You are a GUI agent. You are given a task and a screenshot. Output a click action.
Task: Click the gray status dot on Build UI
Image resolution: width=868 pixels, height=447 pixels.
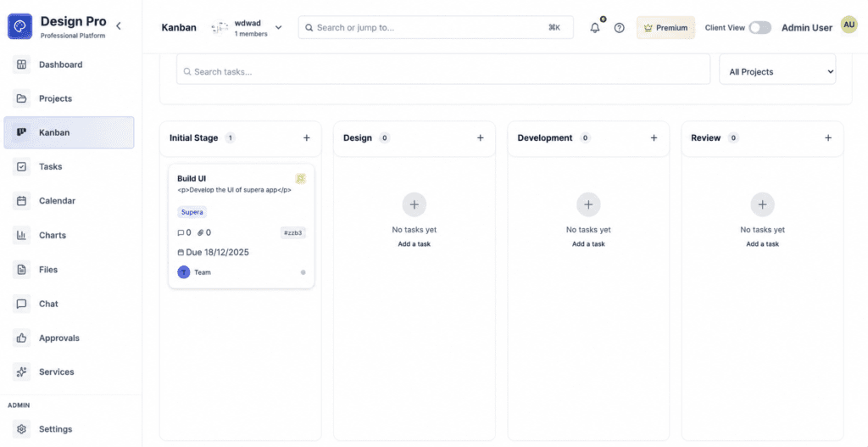pos(303,272)
